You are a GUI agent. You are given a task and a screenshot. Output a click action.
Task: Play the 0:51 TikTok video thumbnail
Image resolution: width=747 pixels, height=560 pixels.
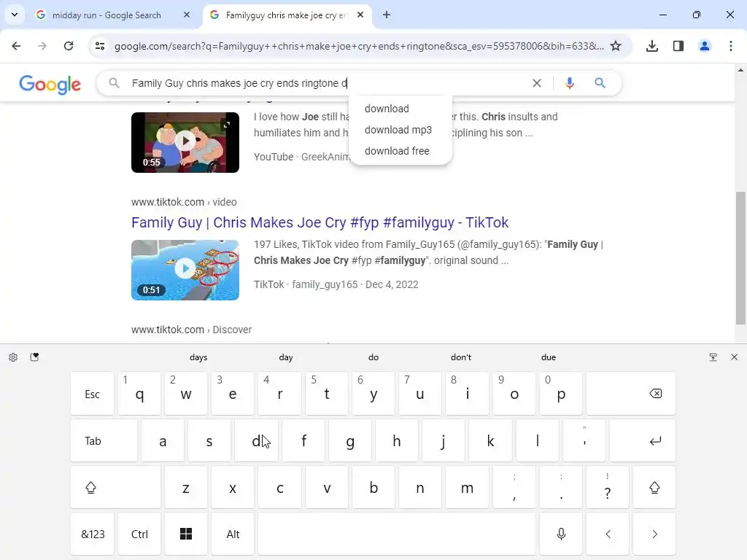185,270
